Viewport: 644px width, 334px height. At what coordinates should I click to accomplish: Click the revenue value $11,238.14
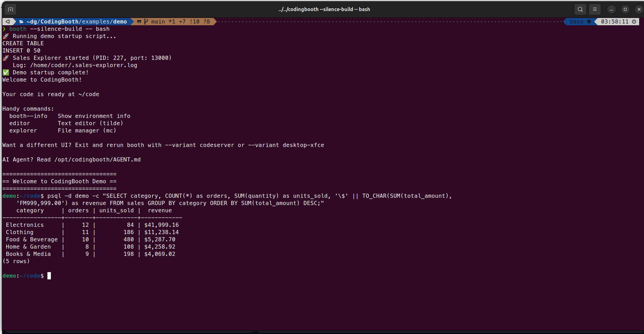pyautogui.click(x=162, y=232)
